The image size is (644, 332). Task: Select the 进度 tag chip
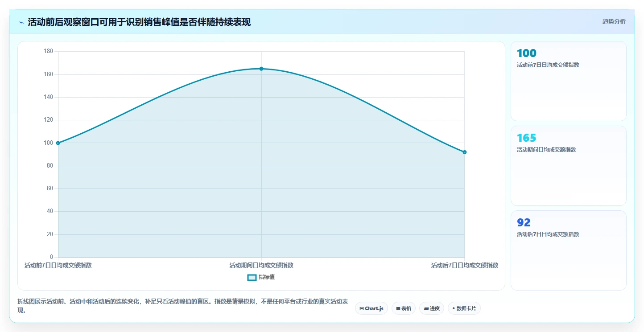[432, 308]
